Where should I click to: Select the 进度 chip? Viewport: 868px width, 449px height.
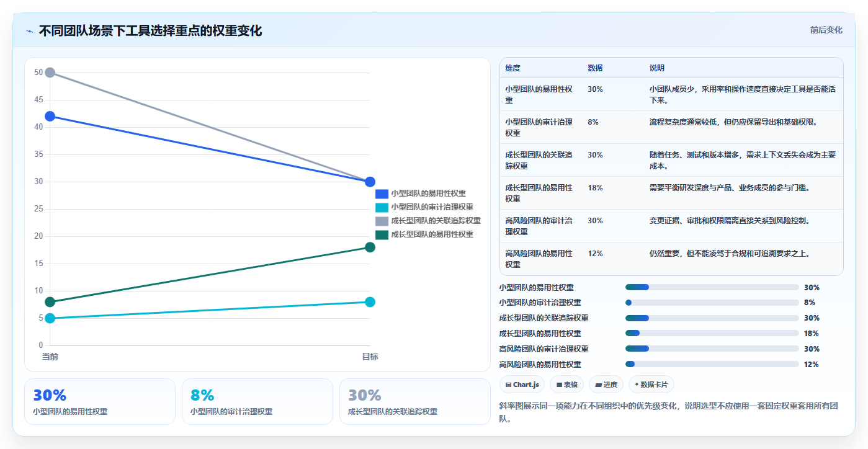(606, 385)
